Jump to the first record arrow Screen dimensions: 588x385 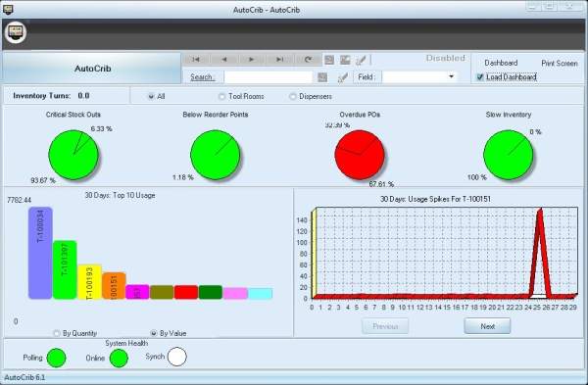pos(196,59)
